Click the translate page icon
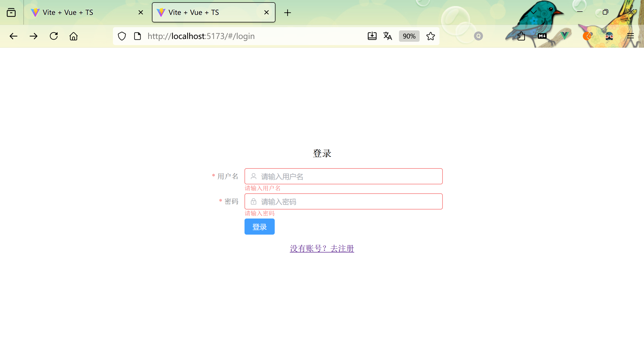Viewport: 644px width, 344px height. click(x=388, y=36)
